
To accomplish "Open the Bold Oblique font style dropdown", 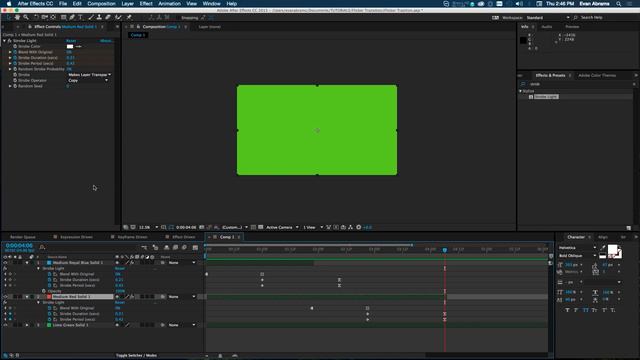I will coord(577,256).
